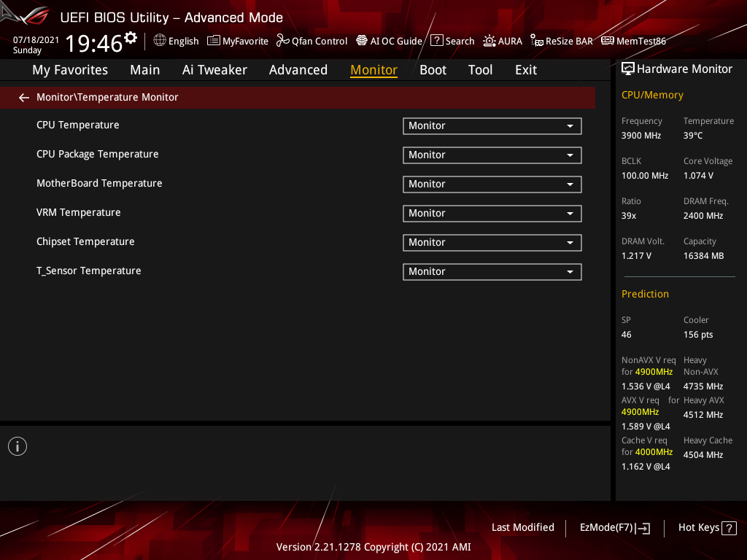This screenshot has height=560, width=747.
Task: Open the MyFavorite shortcut panel
Action: tap(237, 41)
